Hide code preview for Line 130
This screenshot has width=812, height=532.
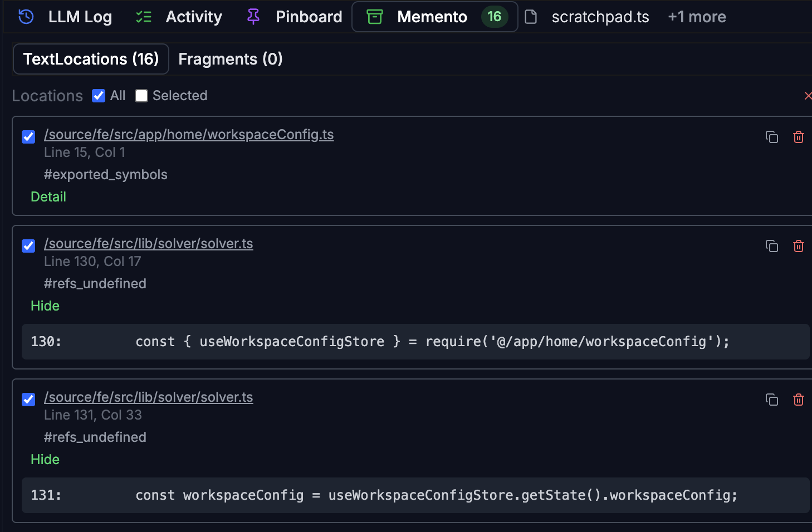tap(45, 306)
